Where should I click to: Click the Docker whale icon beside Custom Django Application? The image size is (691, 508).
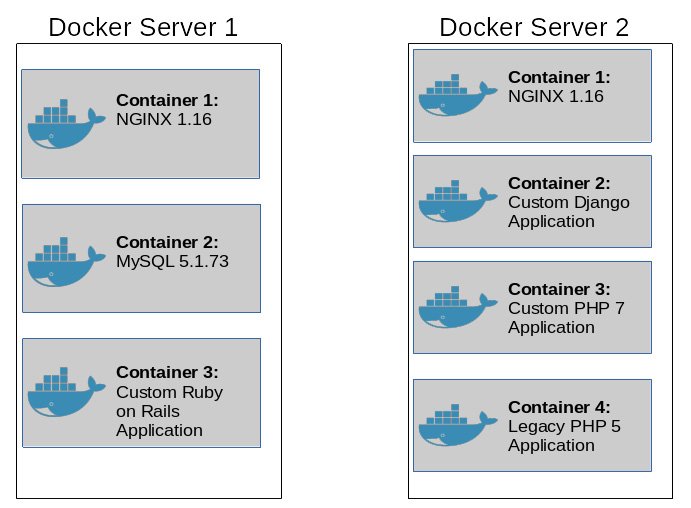click(458, 201)
